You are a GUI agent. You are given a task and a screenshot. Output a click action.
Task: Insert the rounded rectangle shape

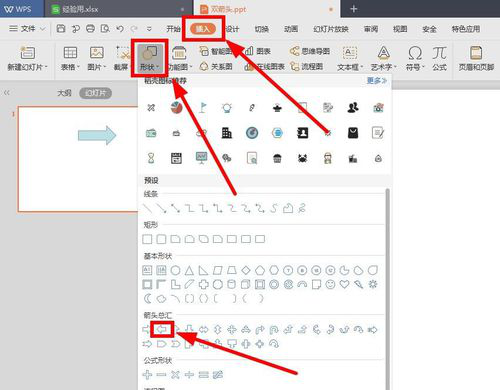point(161,239)
